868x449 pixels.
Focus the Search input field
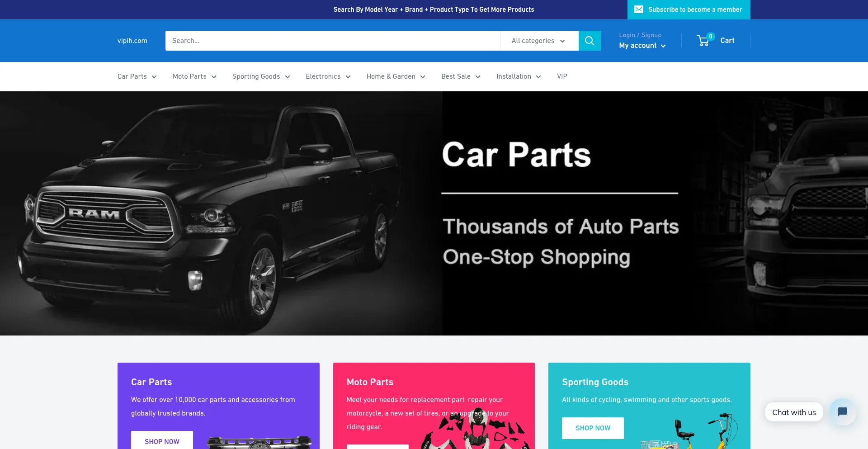[333, 41]
